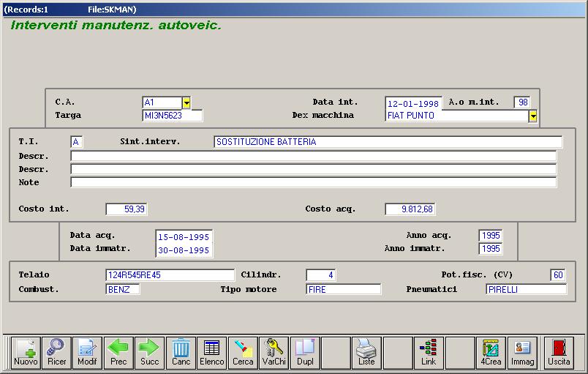Image resolution: width=588 pixels, height=374 pixels.
Task: Open the Link tree icon
Action: click(x=429, y=353)
